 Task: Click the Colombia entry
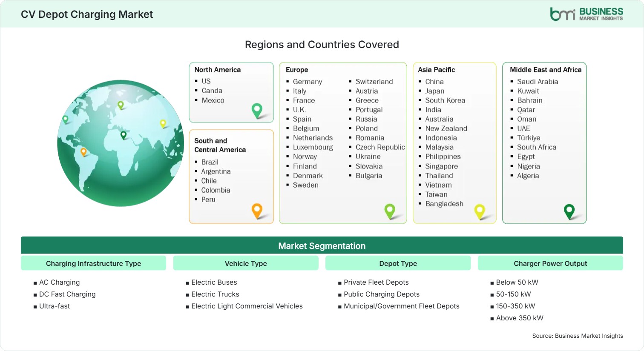(216, 190)
